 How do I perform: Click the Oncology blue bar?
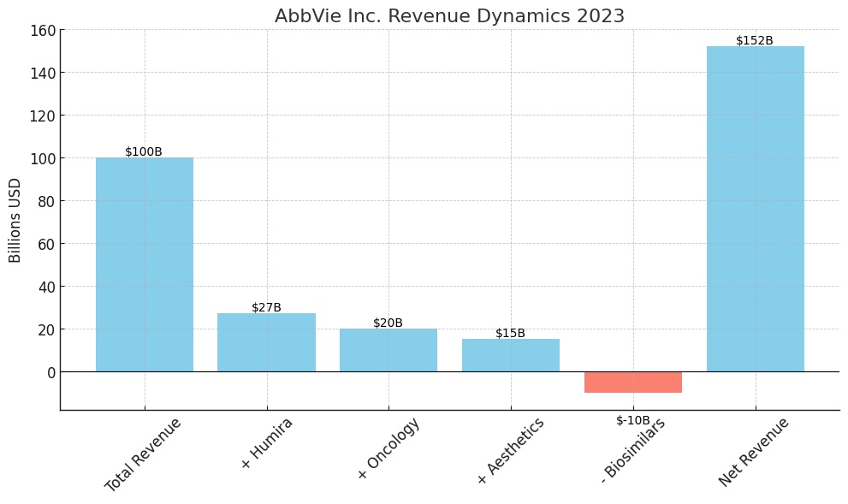pyautogui.click(x=388, y=350)
